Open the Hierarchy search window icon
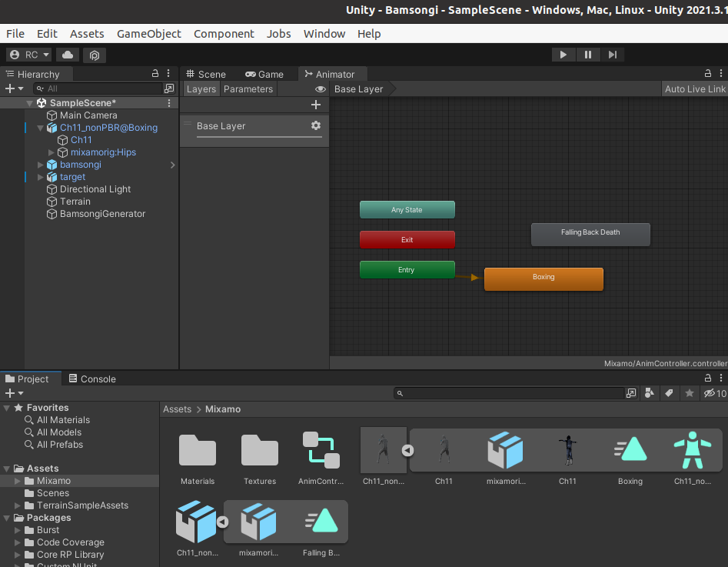Image resolution: width=728 pixels, height=567 pixels. tap(169, 88)
